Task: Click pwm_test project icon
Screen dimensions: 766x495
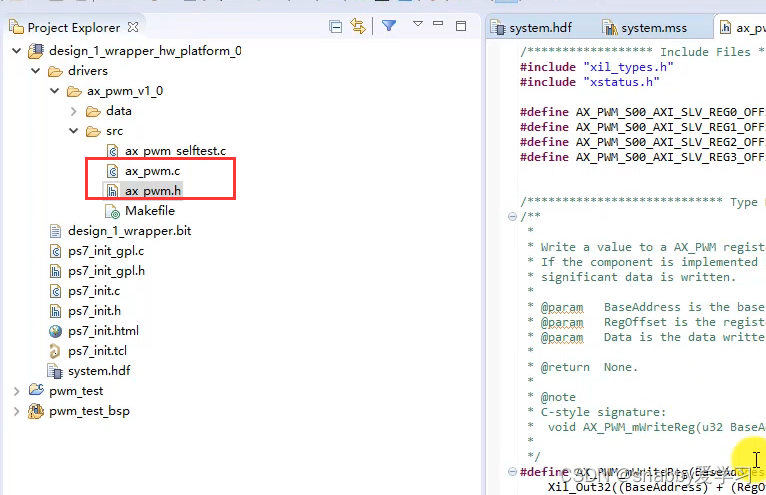Action: click(36, 390)
